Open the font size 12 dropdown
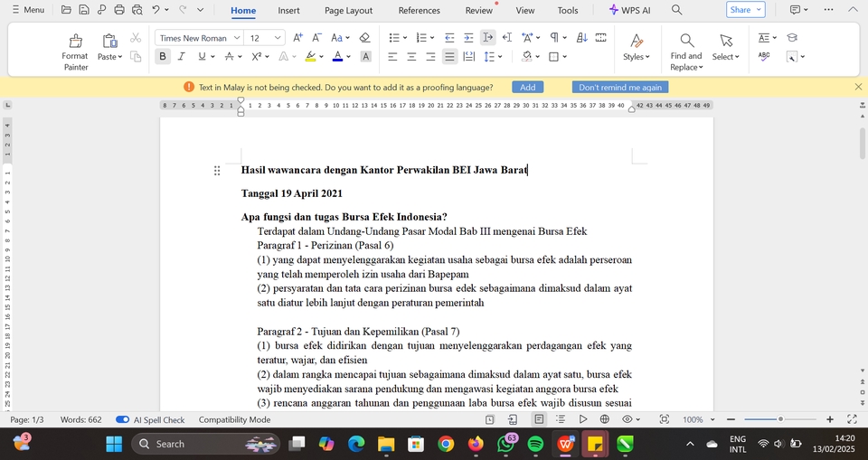The width and height of the screenshot is (868, 460). 278,38
